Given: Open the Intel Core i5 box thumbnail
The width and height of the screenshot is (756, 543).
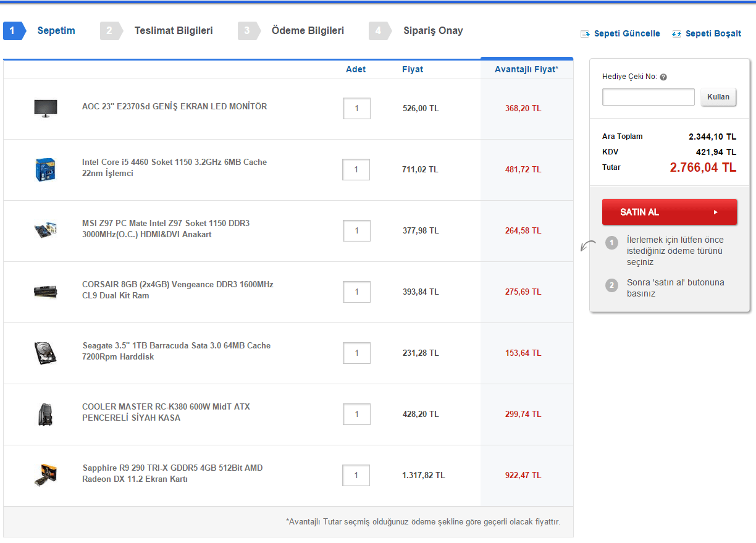Looking at the screenshot, I should click(x=46, y=169).
